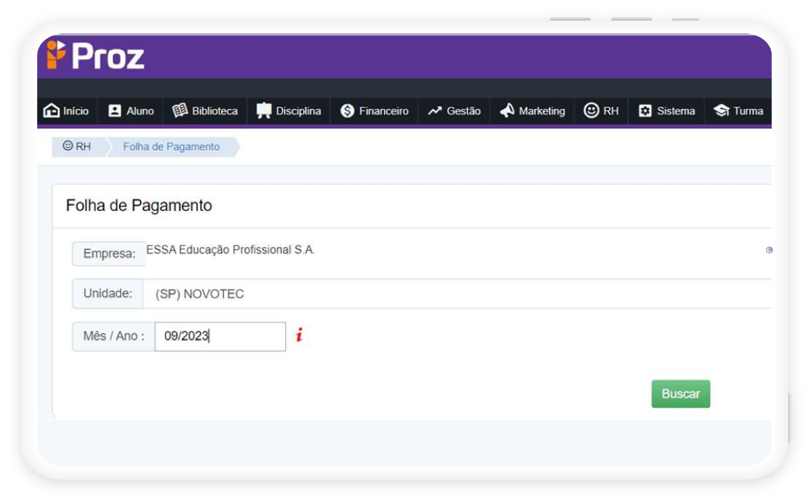Click the Aluno person icon
Screen dimensions: 812x504
click(114, 111)
